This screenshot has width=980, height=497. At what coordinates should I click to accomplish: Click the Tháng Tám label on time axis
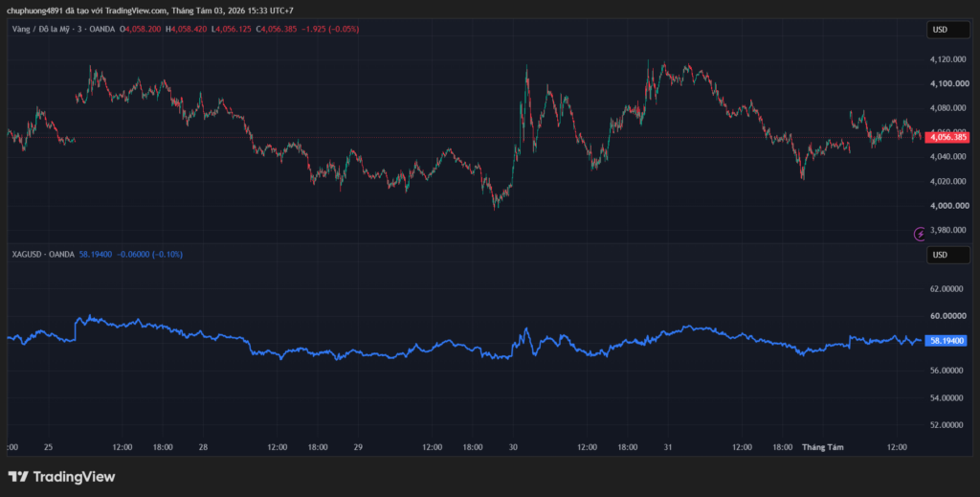coord(822,447)
